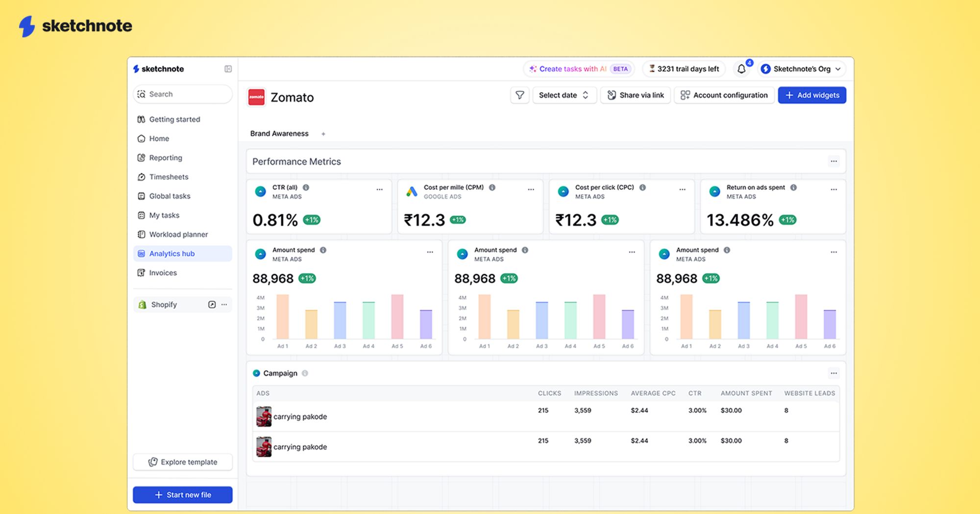980x514 pixels.
Task: Focus the Search field
Action: point(182,94)
